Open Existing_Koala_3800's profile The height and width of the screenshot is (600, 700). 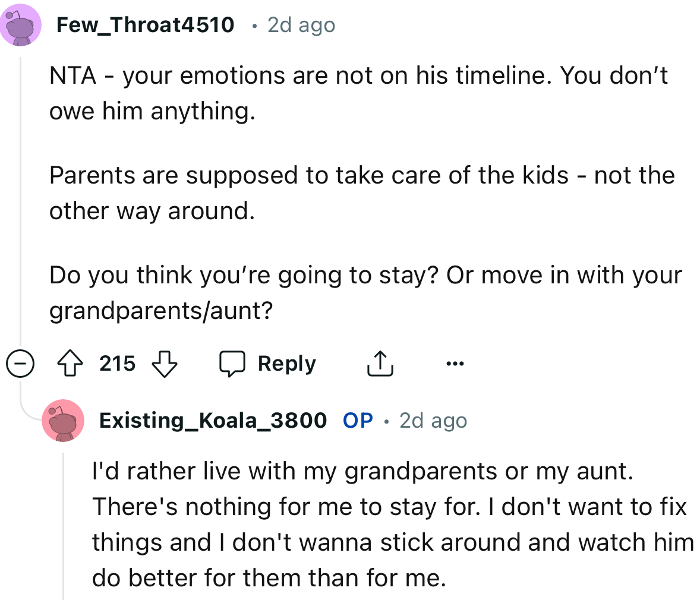click(x=213, y=420)
